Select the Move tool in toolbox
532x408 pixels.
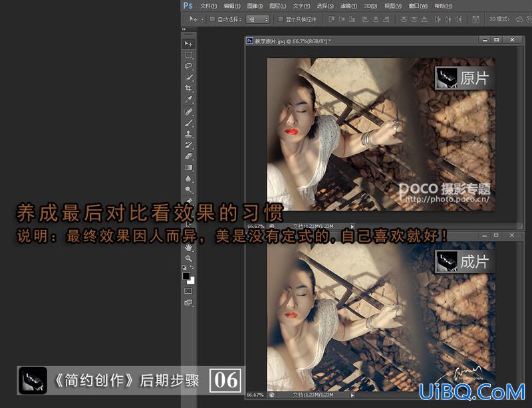188,44
